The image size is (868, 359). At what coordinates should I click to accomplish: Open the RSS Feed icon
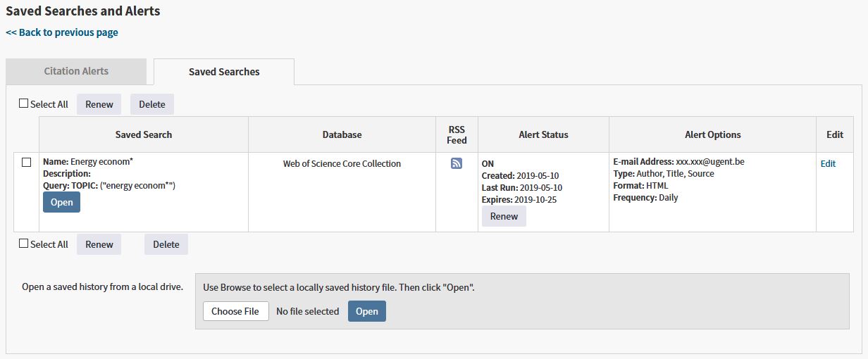pos(457,163)
